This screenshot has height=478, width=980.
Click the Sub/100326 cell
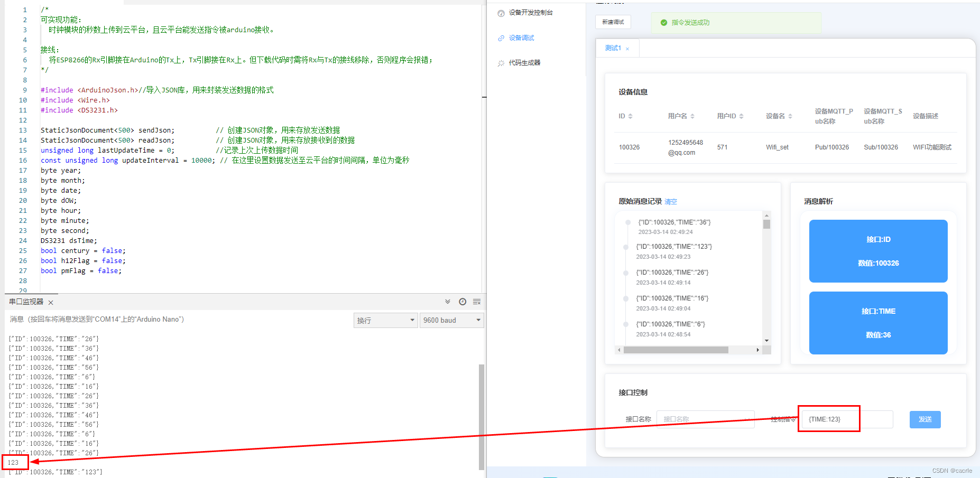881,147
